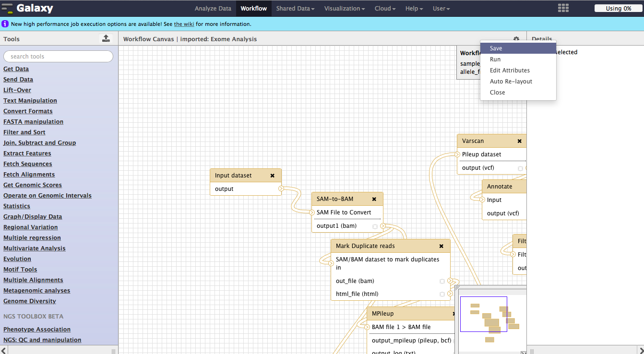Expand the Visualization dropdown menu
Image resolution: width=644 pixels, height=354 pixels.
(x=344, y=8)
